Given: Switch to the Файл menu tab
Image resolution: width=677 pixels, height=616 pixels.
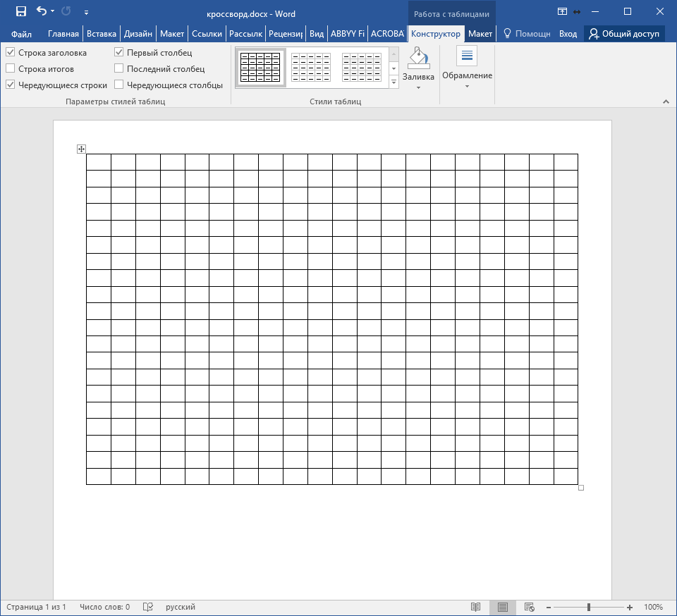Looking at the screenshot, I should (21, 34).
